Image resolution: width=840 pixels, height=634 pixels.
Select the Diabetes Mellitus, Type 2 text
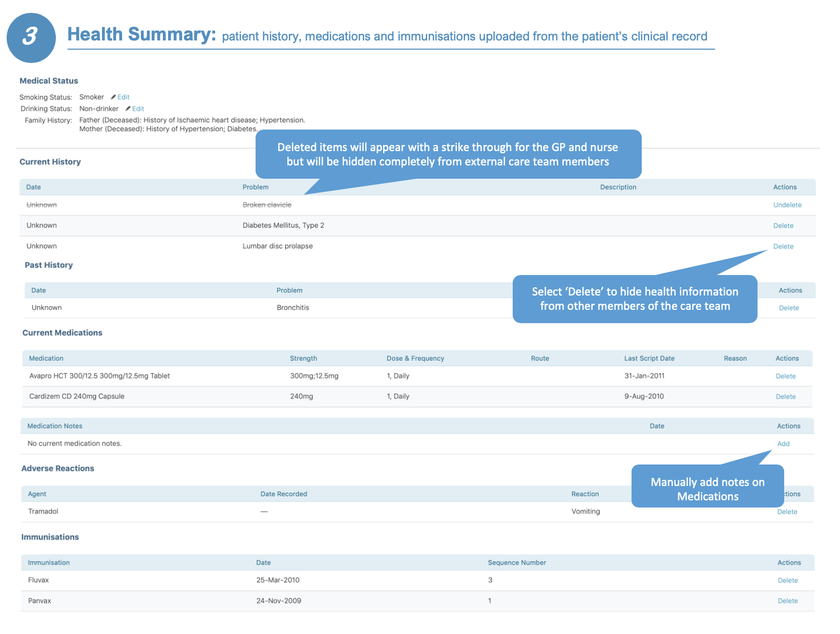[283, 225]
